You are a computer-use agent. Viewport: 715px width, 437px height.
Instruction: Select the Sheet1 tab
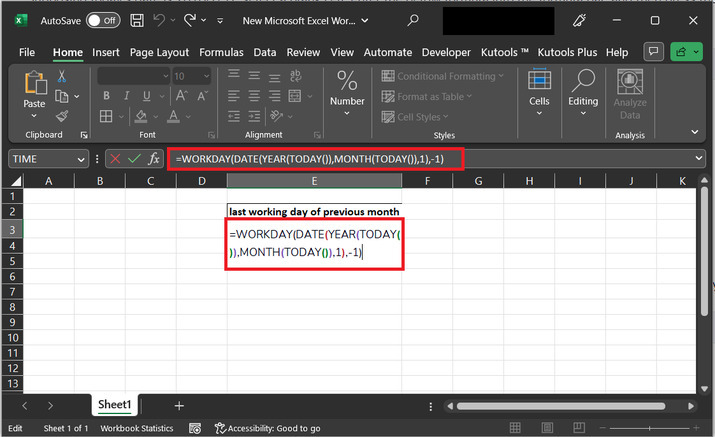pyautogui.click(x=114, y=405)
